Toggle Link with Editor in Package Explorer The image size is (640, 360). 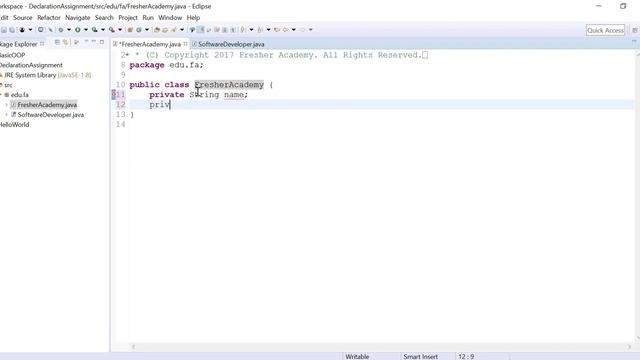click(65, 42)
